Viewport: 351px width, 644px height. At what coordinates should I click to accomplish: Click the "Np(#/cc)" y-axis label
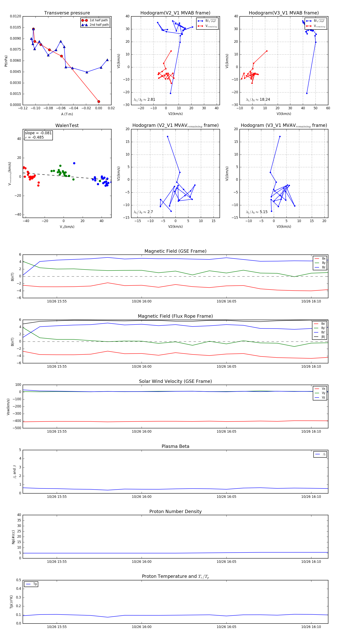13,537
